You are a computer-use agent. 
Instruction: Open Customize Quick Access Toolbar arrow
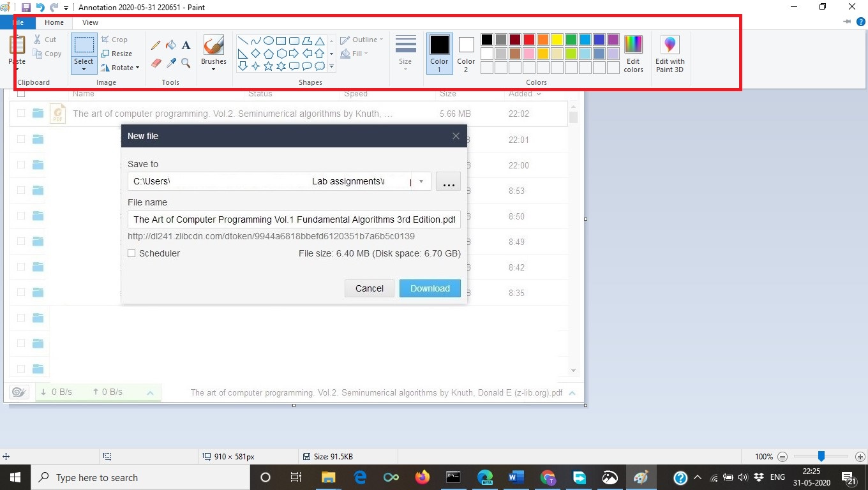(66, 8)
